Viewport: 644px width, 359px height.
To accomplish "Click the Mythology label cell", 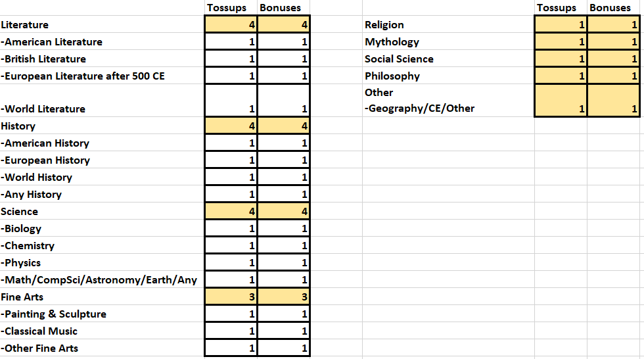I will click(x=448, y=42).
